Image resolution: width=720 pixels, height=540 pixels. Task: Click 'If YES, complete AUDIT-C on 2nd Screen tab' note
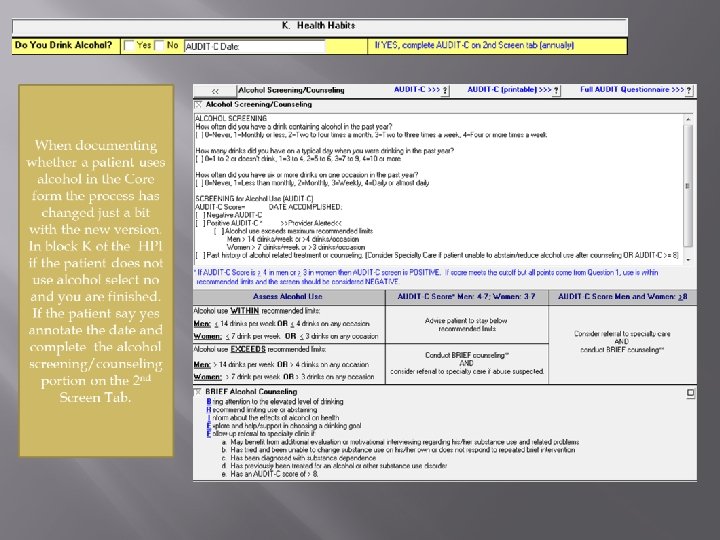[x=474, y=45]
